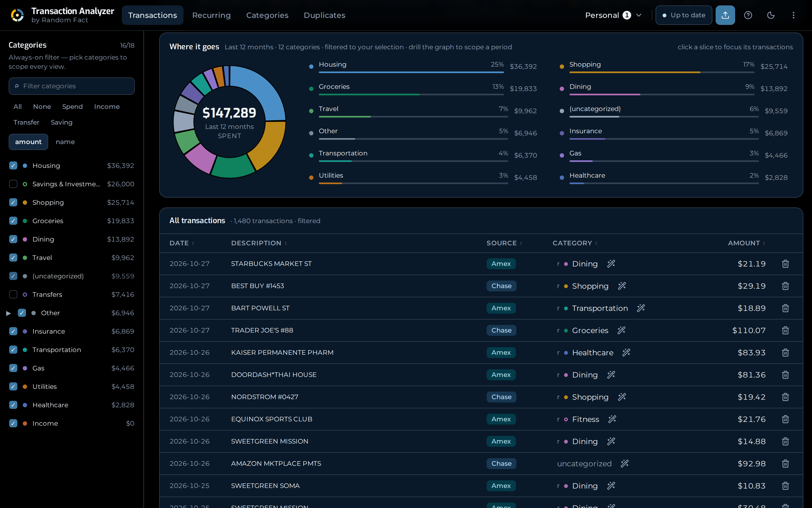Sort transactions by CATEGORY column
This screenshot has width=812, height=508.
575,243
